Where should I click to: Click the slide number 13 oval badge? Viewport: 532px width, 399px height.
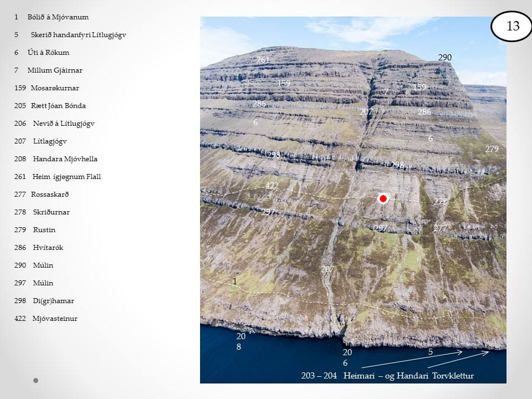(x=513, y=26)
